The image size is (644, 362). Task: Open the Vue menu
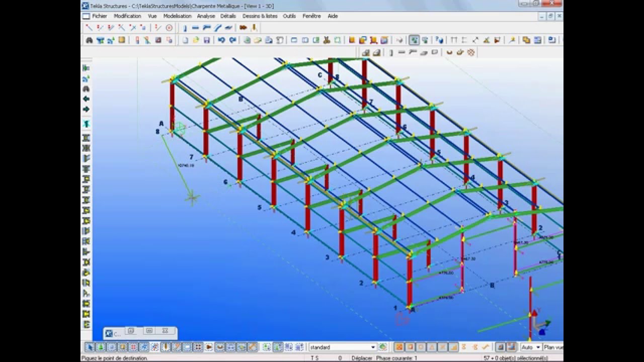pyautogui.click(x=152, y=16)
